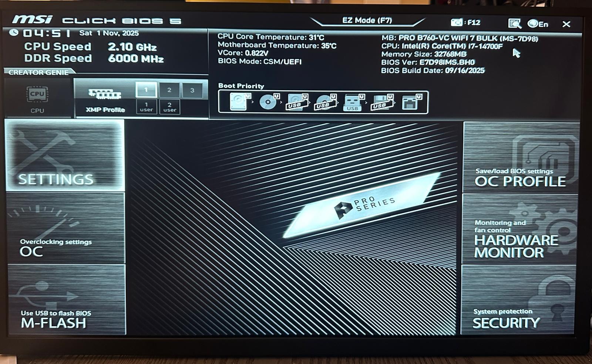Change language via the En globe icon
Screen dimensions: 592x364
[x=538, y=24]
